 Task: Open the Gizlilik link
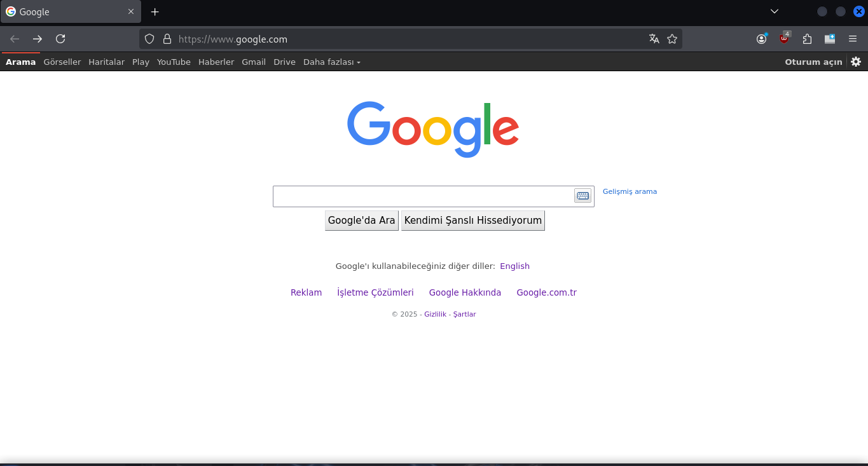[x=435, y=314]
